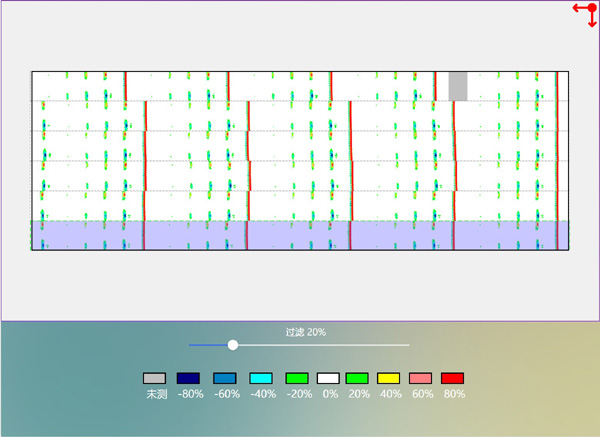This screenshot has height=437, width=600.
Task: Click the 未测 legend label
Action: (157, 394)
